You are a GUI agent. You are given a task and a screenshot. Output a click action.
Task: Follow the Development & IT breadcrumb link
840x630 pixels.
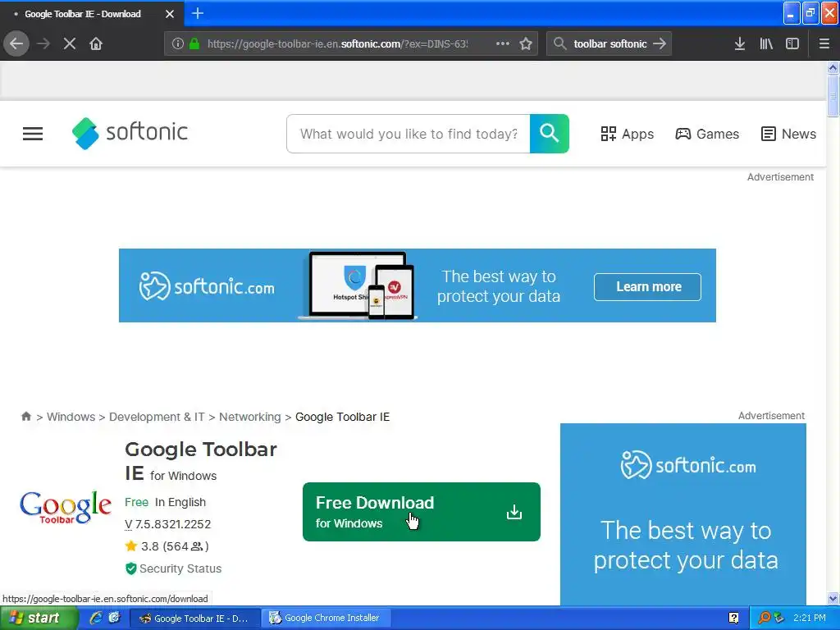pyautogui.click(x=157, y=417)
